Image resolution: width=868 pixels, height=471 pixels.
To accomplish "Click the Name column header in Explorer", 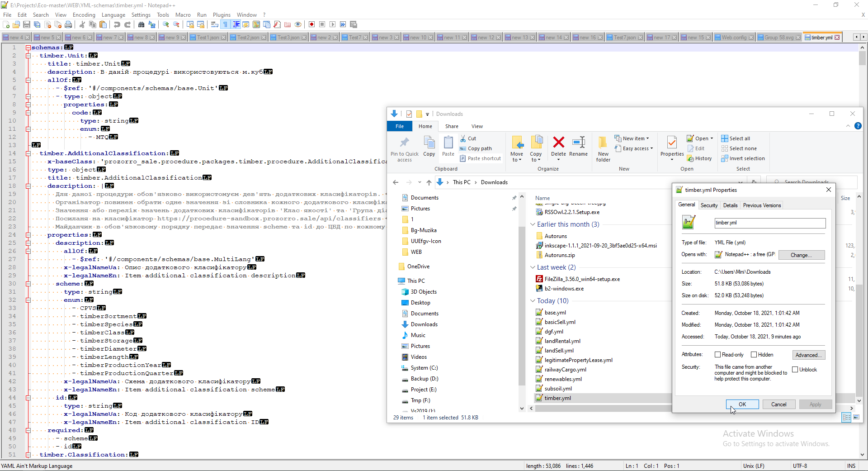I will pos(542,198).
